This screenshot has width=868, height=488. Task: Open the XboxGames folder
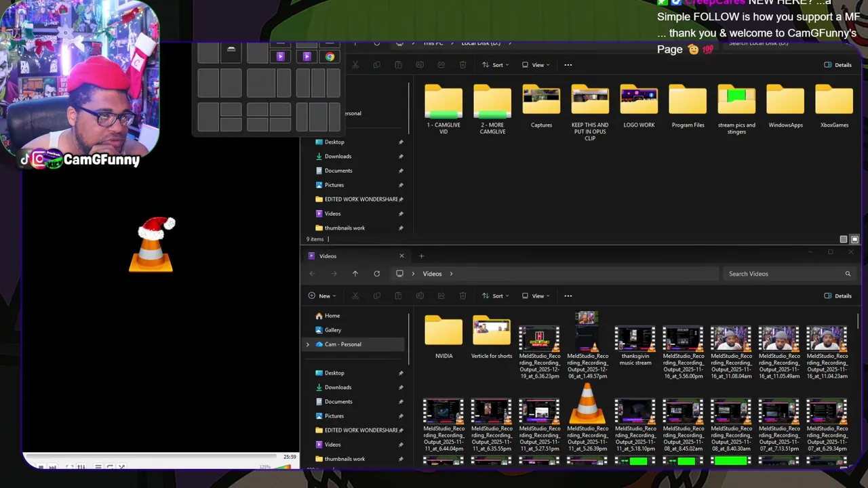[834, 107]
